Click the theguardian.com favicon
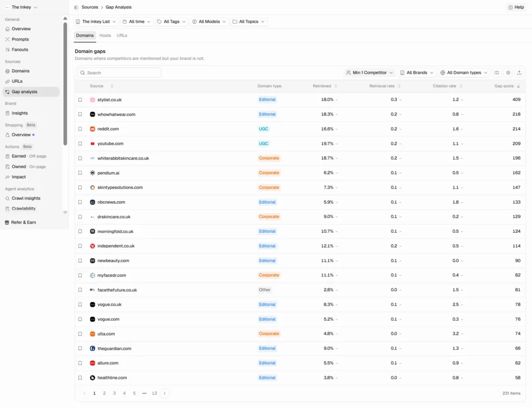532x408 pixels. pyautogui.click(x=92, y=349)
